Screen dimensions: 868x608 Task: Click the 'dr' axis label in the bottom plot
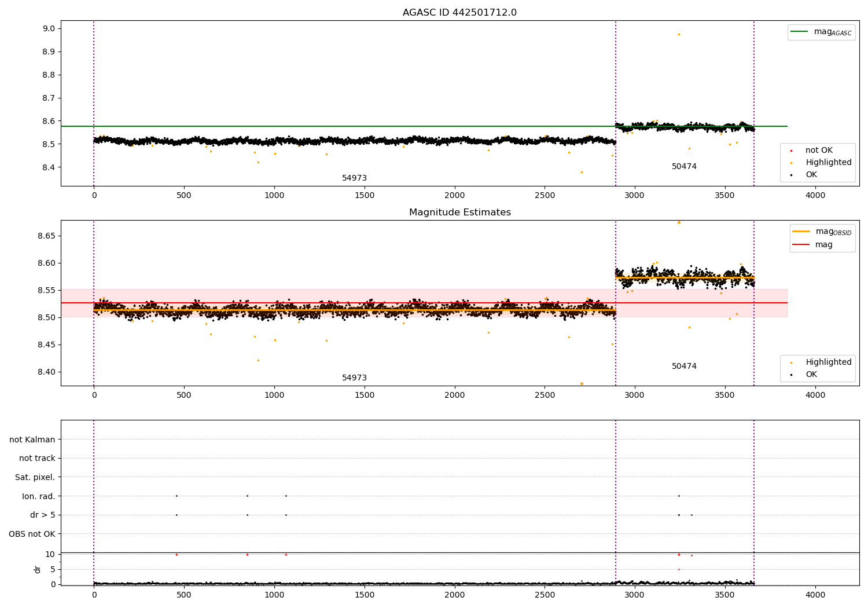pos(38,569)
